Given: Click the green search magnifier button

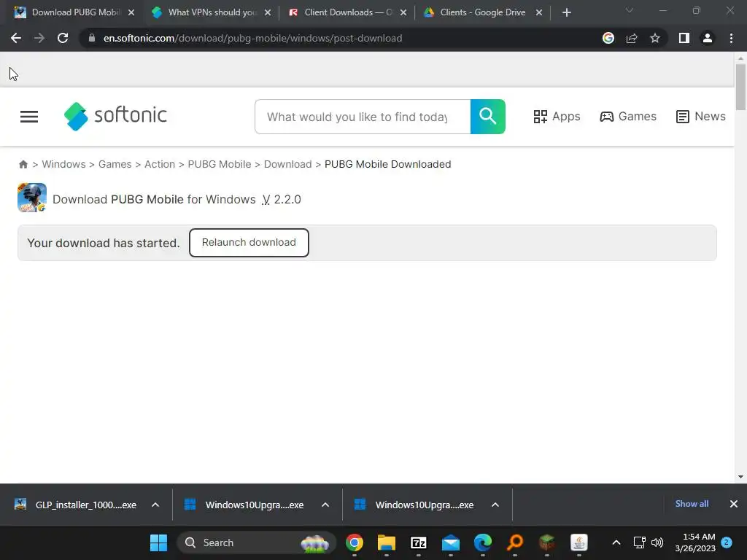Looking at the screenshot, I should point(488,117).
